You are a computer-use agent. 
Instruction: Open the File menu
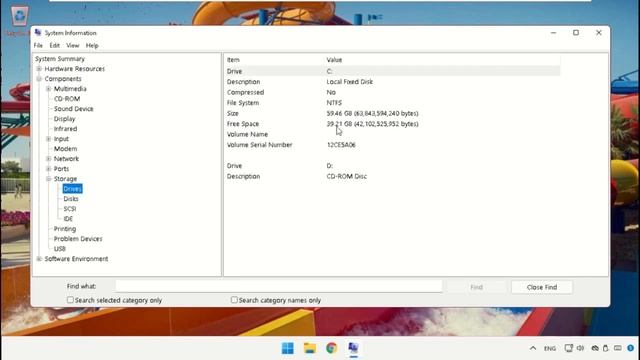38,46
